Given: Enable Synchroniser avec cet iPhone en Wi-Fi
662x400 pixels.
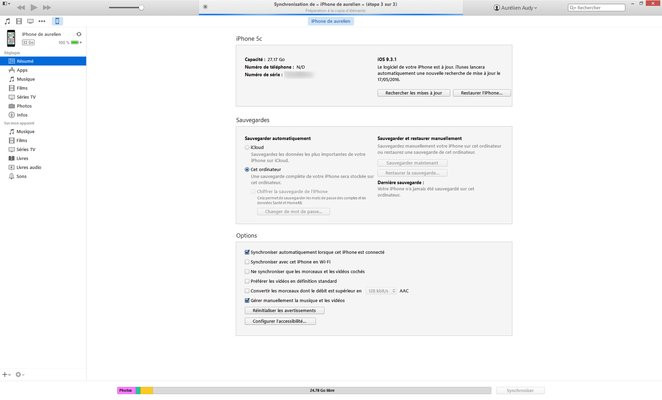Looking at the screenshot, I should 247,262.
